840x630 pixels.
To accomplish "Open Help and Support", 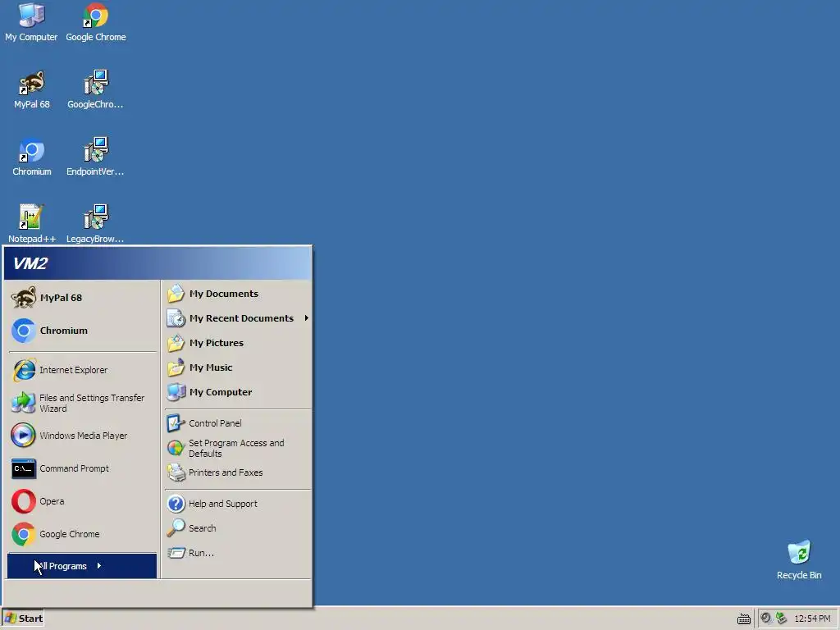I will (237, 504).
